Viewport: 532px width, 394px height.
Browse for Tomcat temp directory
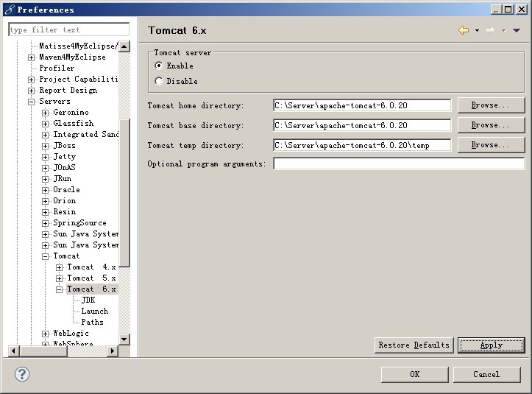click(x=491, y=145)
